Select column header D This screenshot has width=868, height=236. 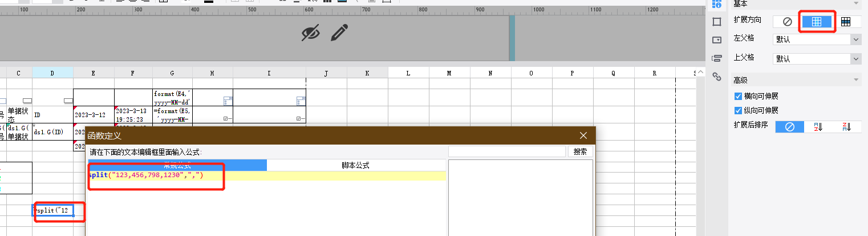click(52, 73)
